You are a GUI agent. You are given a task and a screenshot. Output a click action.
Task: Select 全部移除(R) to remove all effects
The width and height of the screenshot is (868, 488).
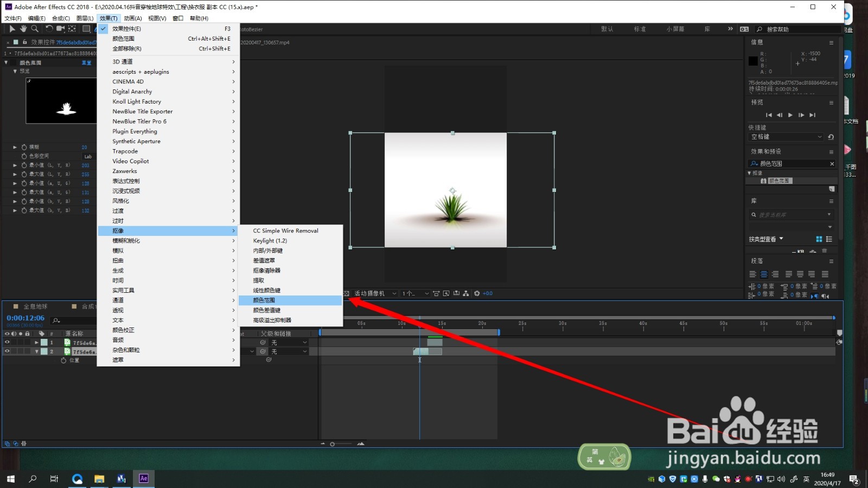click(168, 49)
